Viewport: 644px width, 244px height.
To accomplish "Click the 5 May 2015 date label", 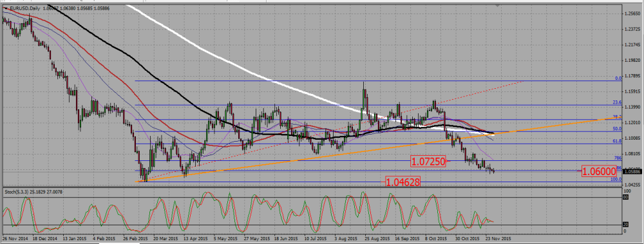I will click(225, 238).
